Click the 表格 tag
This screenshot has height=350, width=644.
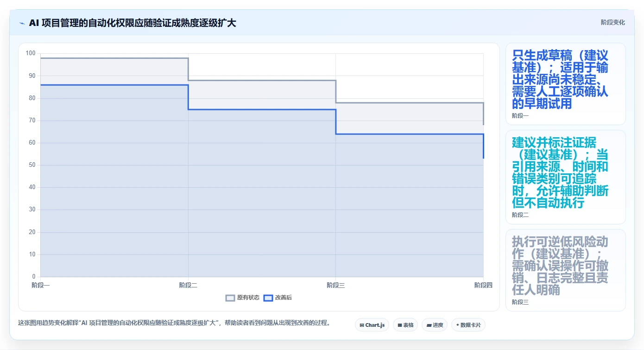[x=405, y=325]
